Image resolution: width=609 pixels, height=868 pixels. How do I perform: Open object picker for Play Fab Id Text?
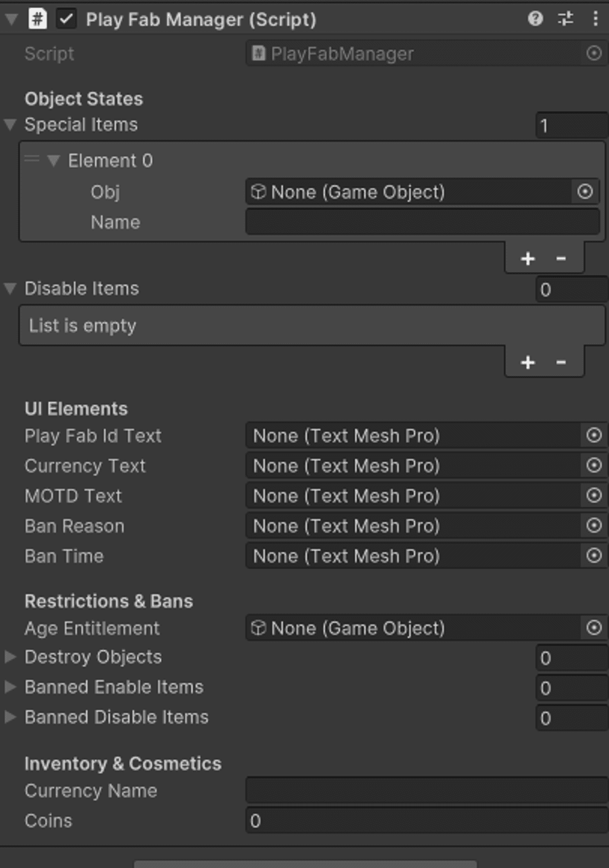(x=594, y=436)
